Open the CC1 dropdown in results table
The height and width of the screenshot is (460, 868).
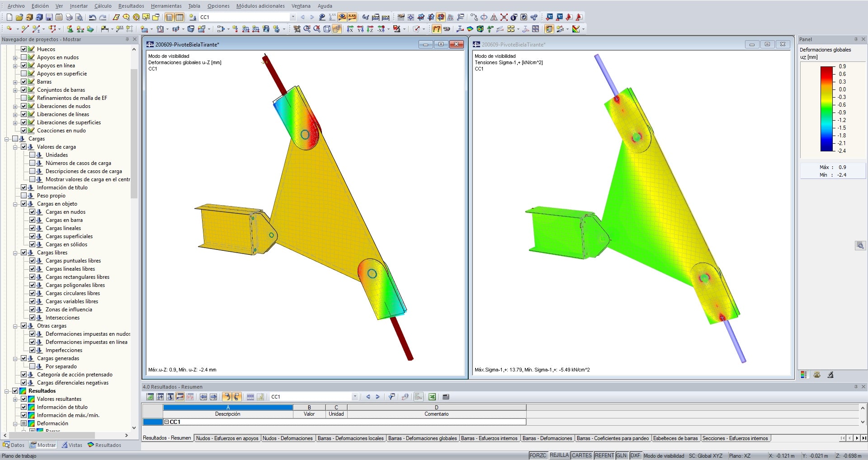pyautogui.click(x=355, y=397)
